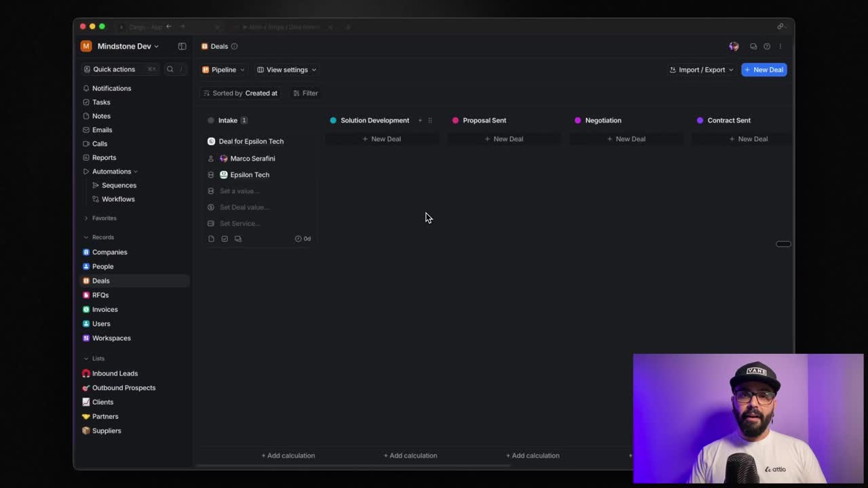This screenshot has height=488, width=868.
Task: Toggle the sidebar collapse icon
Action: coord(182,46)
